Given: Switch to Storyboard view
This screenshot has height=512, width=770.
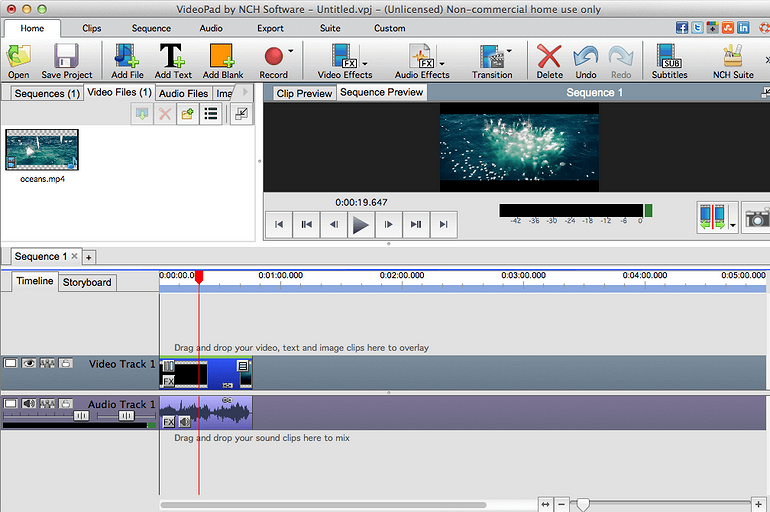Looking at the screenshot, I should pos(88,283).
